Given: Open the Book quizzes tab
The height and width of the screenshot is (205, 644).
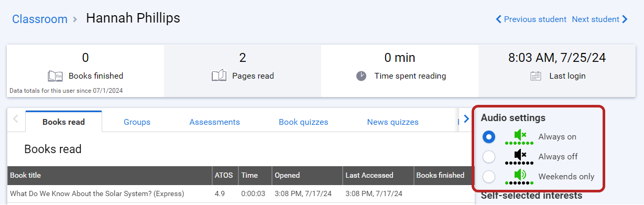Looking at the screenshot, I should coord(303,122).
